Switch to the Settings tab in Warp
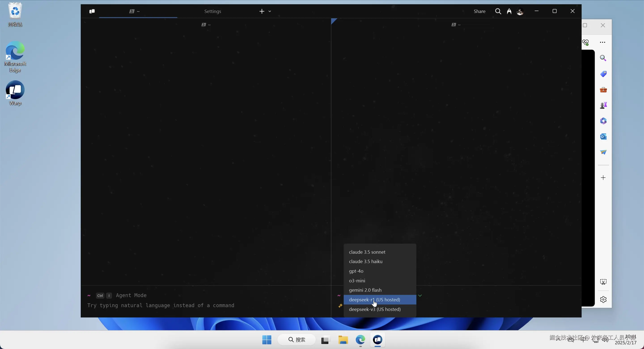Screen dimensions: 644x349 tap(213, 11)
